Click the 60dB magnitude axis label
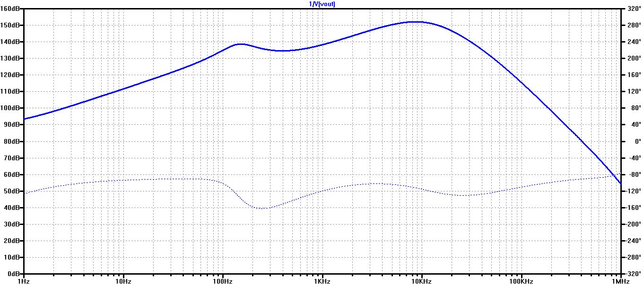 pos(11,174)
